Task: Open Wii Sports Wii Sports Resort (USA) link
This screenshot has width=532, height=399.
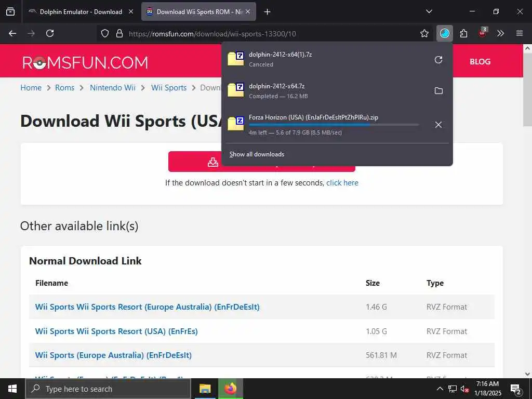Action: pyautogui.click(x=116, y=331)
